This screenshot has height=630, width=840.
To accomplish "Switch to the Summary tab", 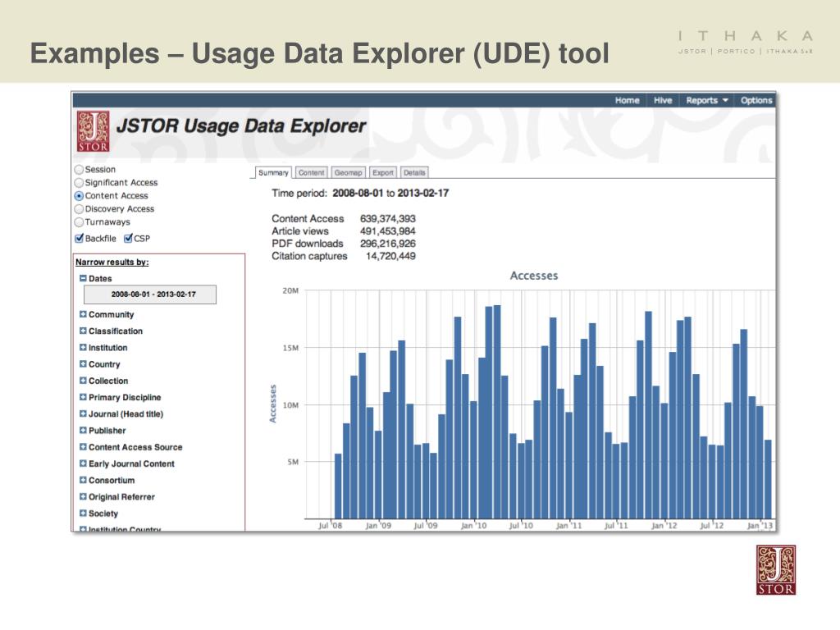I will 273,172.
